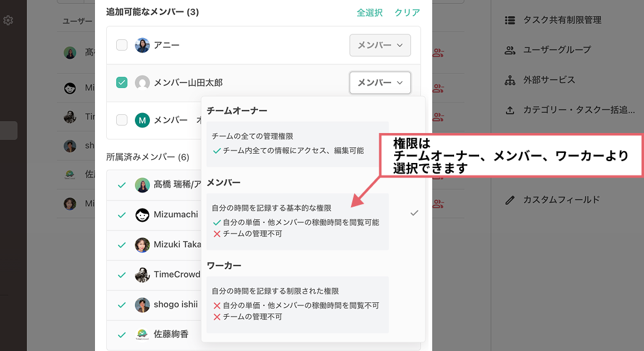Click the external services network icon
The width and height of the screenshot is (644, 351).
coord(510,80)
